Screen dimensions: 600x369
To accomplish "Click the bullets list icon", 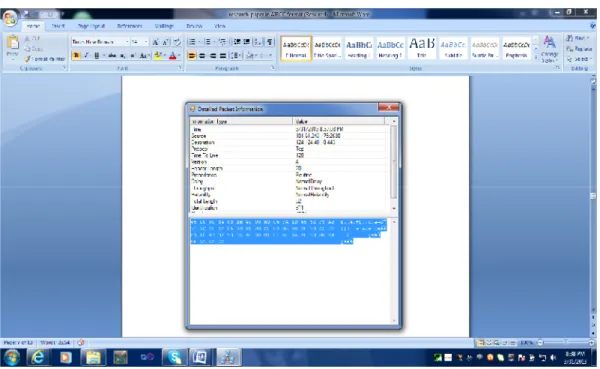I will click(192, 42).
